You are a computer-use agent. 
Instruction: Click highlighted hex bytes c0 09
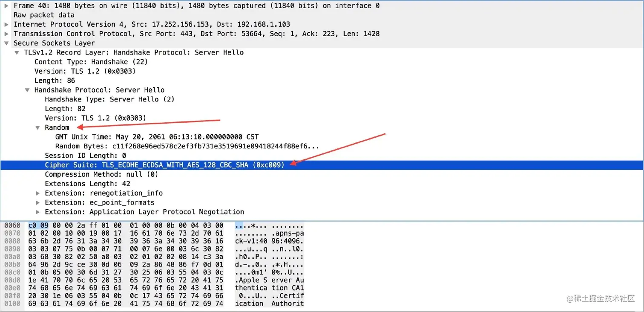click(x=39, y=225)
